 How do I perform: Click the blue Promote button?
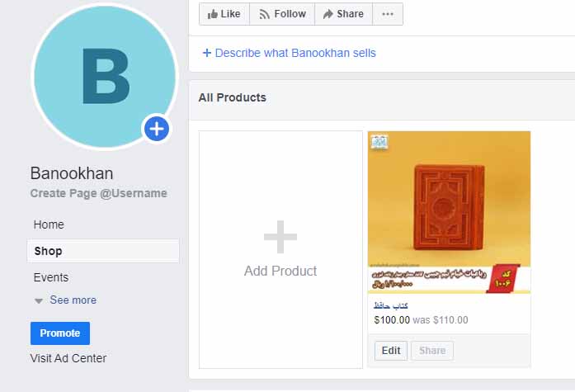tap(60, 333)
